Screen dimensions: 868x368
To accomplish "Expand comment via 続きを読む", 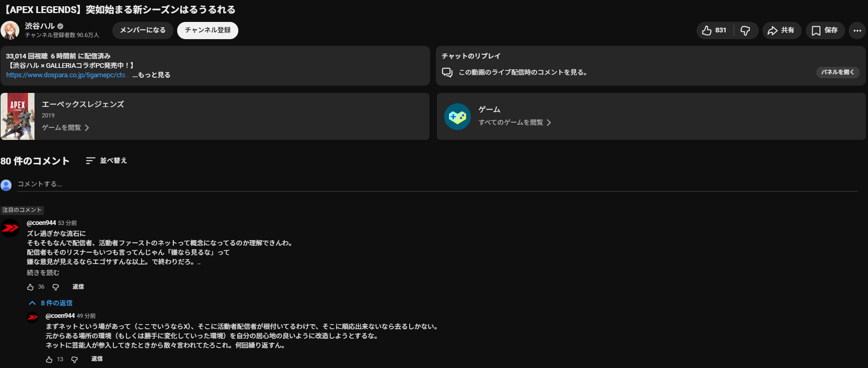I will (x=43, y=273).
